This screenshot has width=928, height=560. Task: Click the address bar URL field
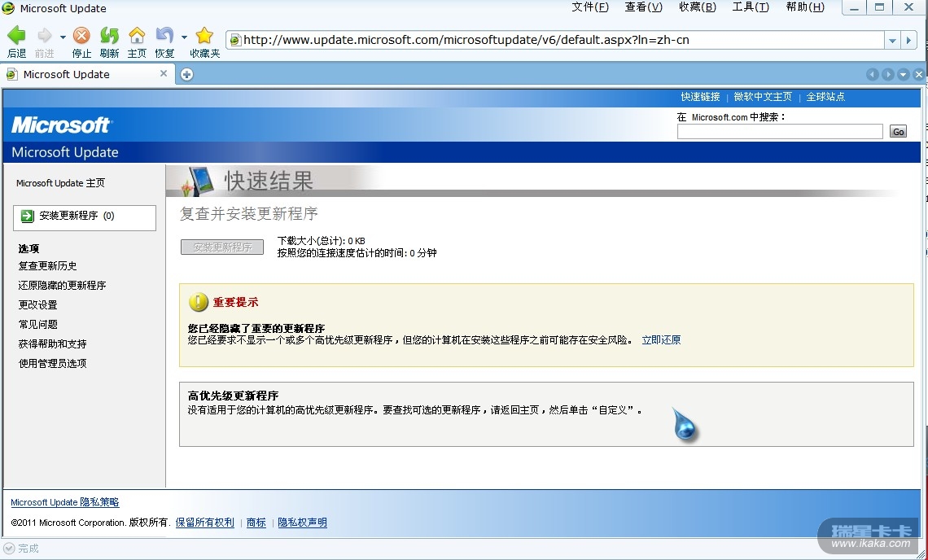(x=556, y=40)
